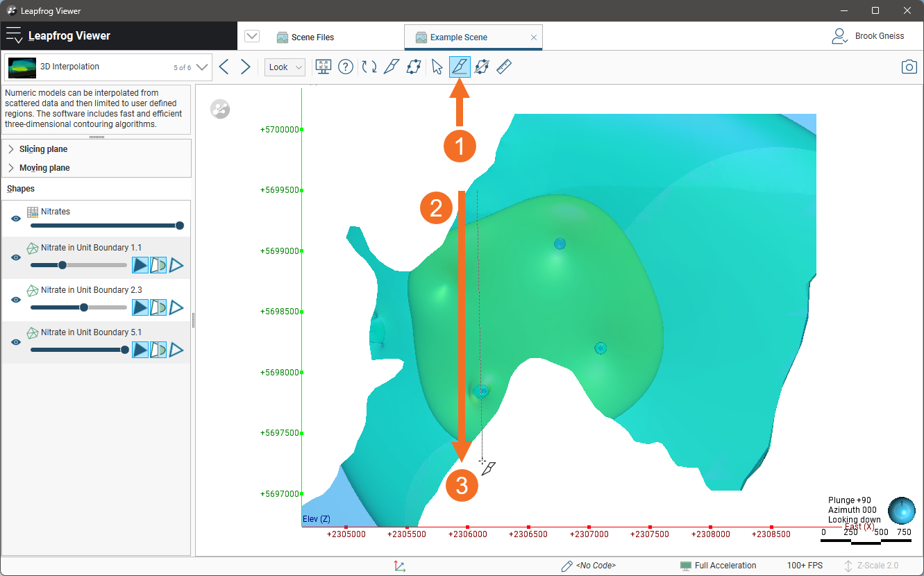Click the Unit Boundary 5.1 opacity slider handle

click(x=125, y=350)
